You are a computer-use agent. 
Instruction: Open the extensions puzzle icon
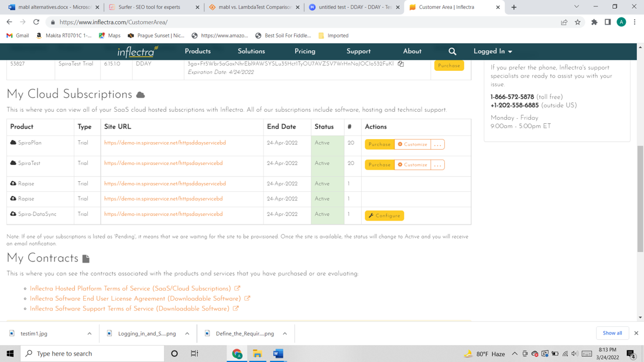tap(594, 22)
